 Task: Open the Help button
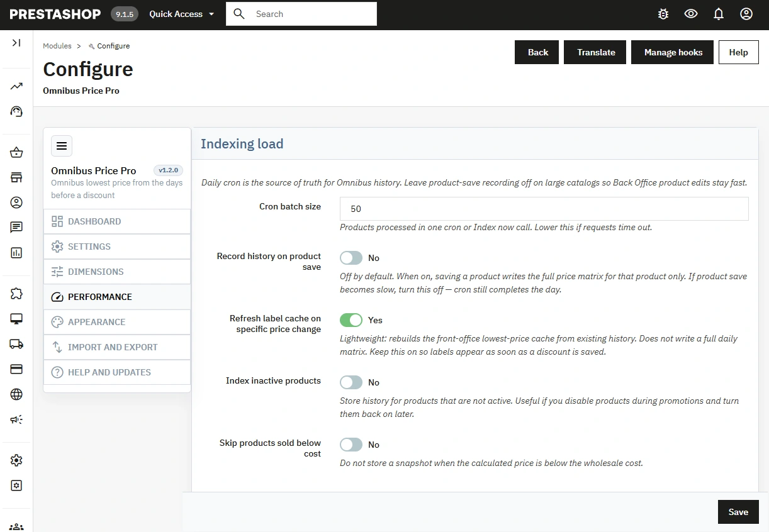(739, 52)
